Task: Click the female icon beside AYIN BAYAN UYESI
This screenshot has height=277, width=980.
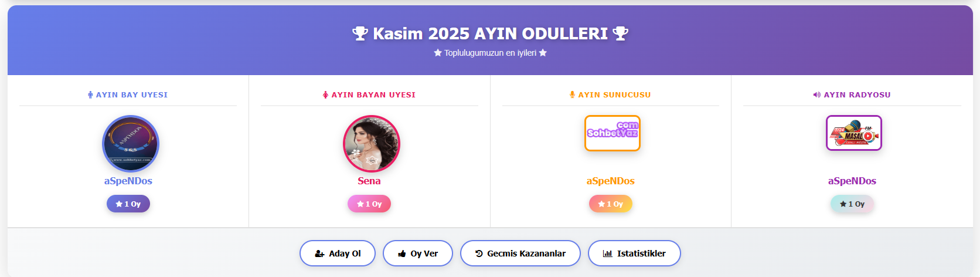Action: 325,94
